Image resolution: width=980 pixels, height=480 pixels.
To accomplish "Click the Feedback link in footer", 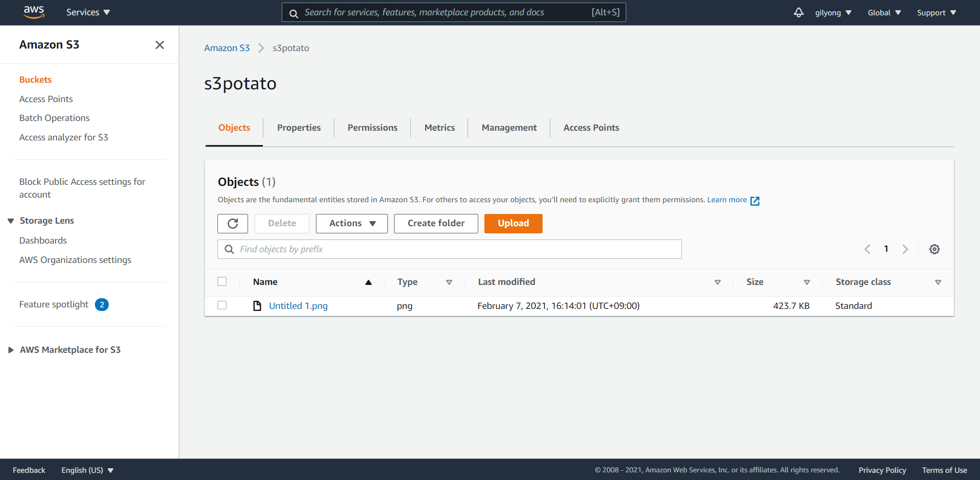I will (29, 470).
